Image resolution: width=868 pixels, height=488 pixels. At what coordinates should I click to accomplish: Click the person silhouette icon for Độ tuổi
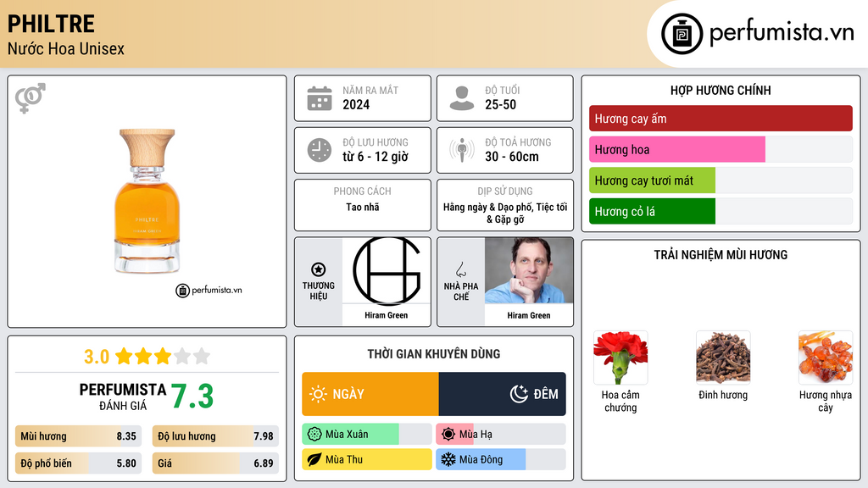[462, 98]
